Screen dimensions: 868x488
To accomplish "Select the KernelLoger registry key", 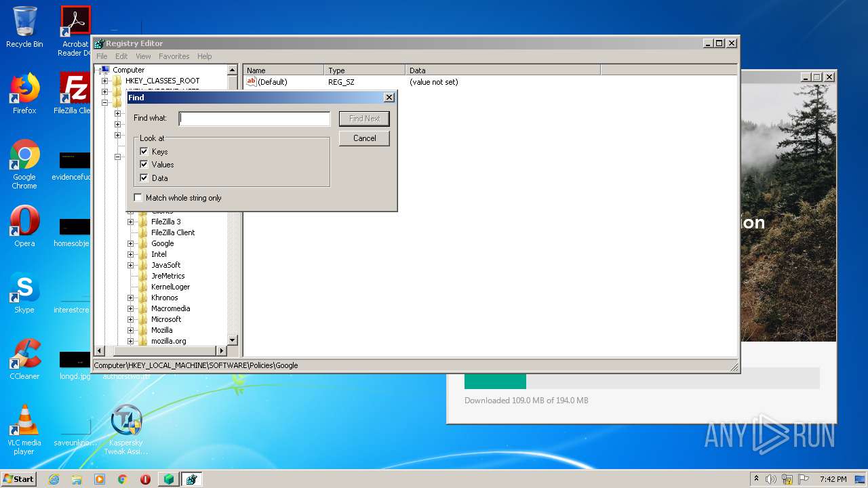I will pyautogui.click(x=170, y=287).
